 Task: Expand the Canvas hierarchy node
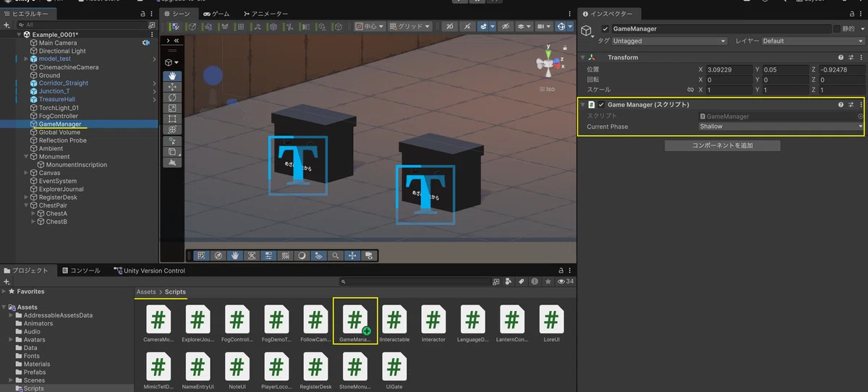[27, 173]
